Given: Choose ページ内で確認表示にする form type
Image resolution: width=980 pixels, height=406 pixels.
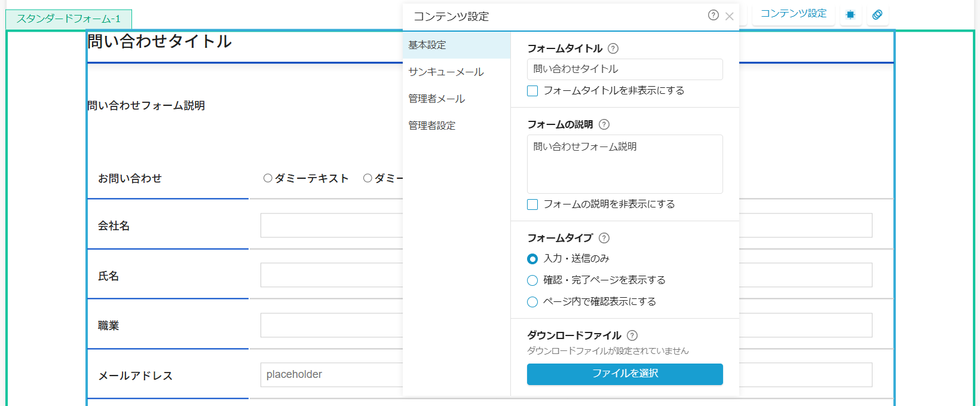Looking at the screenshot, I should click(x=532, y=302).
